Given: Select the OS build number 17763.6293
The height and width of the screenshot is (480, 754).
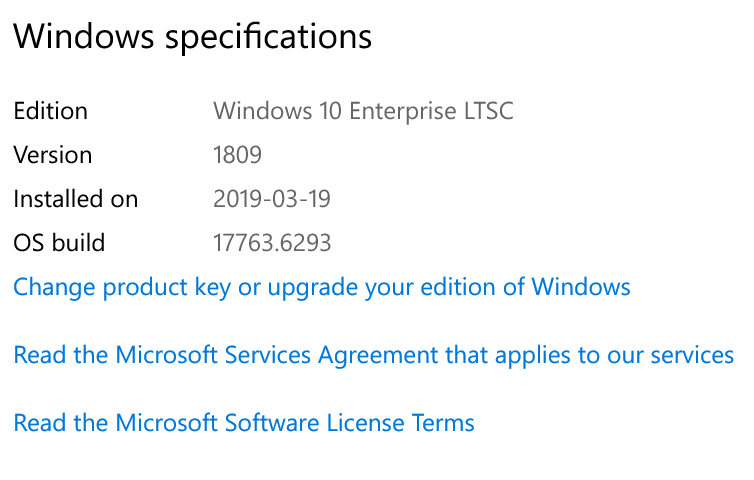Looking at the screenshot, I should [272, 243].
